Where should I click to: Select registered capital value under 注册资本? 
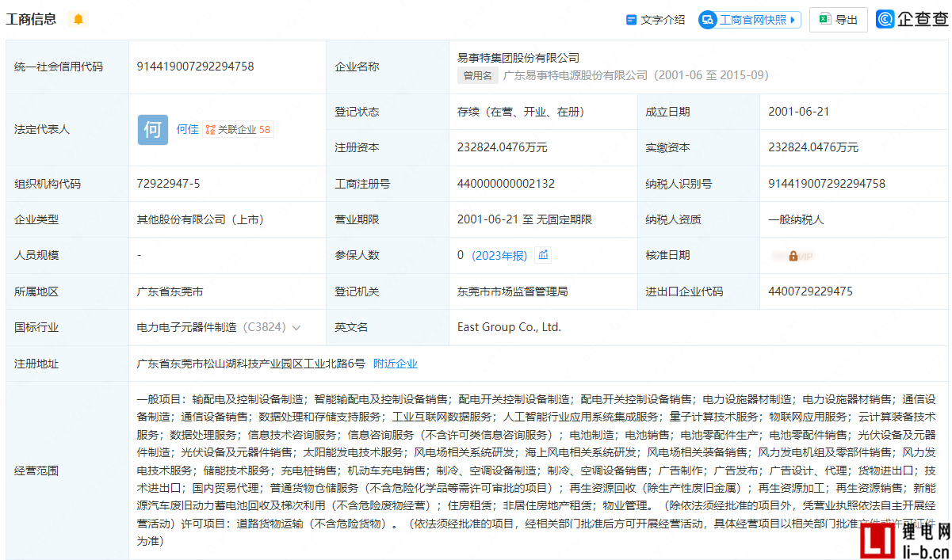pyautogui.click(x=503, y=147)
